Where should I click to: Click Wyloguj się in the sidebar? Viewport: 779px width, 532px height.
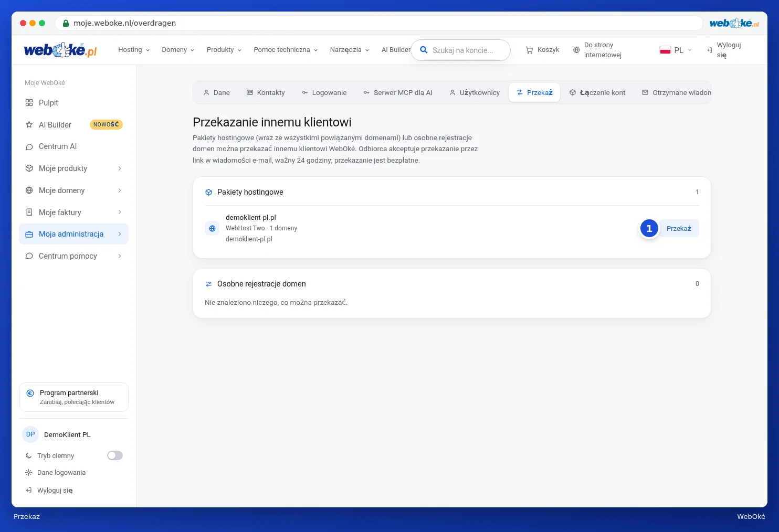49,491
